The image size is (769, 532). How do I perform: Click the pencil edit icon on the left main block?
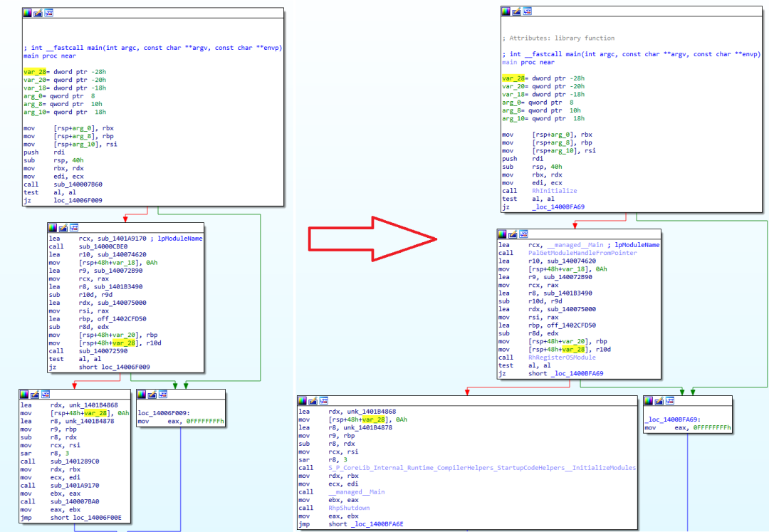[x=38, y=12]
